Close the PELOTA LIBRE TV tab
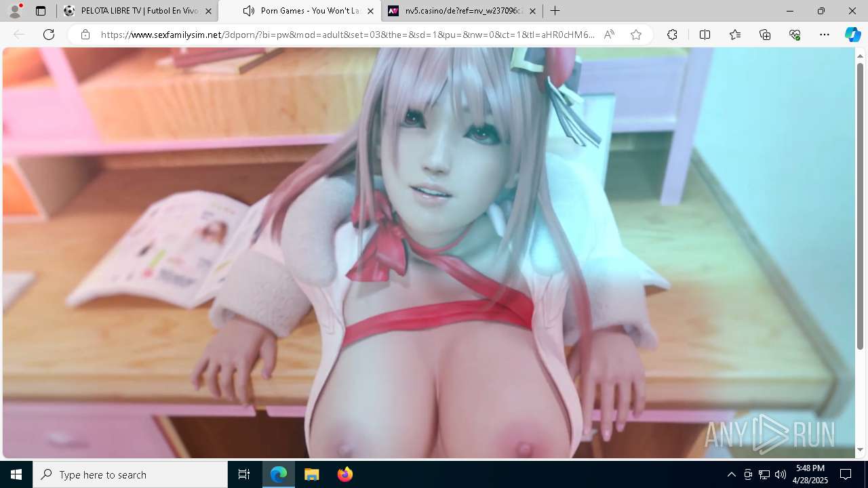This screenshot has width=868, height=488. pos(208,11)
